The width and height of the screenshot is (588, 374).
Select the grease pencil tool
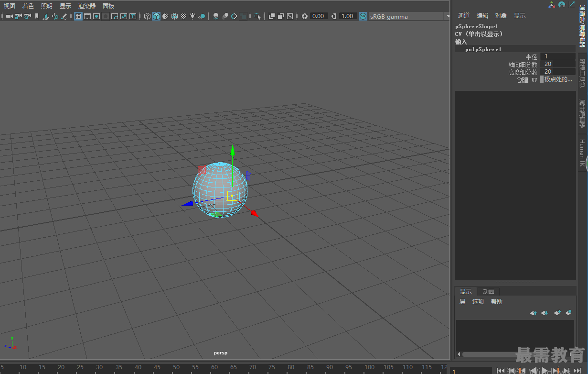point(64,16)
